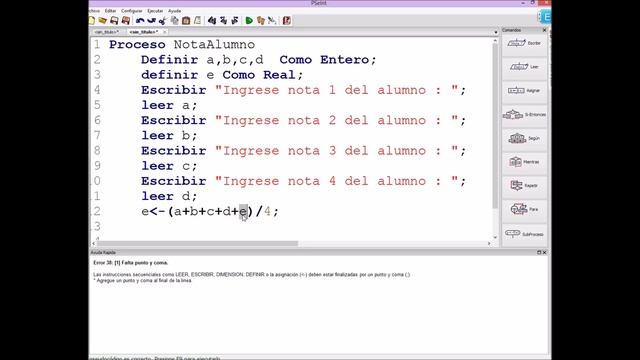Insert Repetir command from panel
Screen dimensions: 640x360
524,186
